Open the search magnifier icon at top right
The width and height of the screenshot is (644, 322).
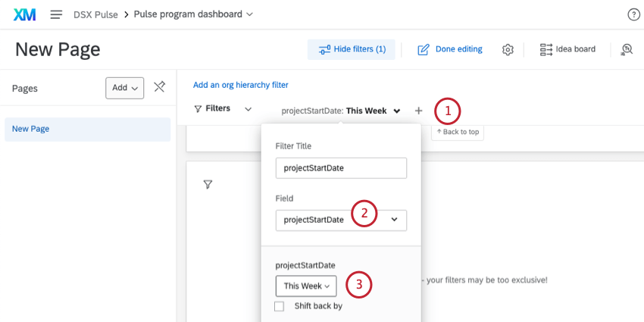(x=626, y=49)
